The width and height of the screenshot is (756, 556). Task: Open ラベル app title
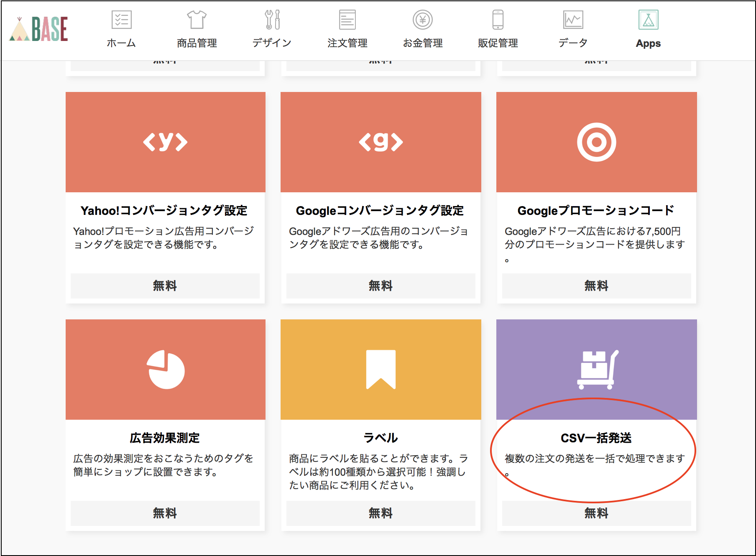coord(381,438)
